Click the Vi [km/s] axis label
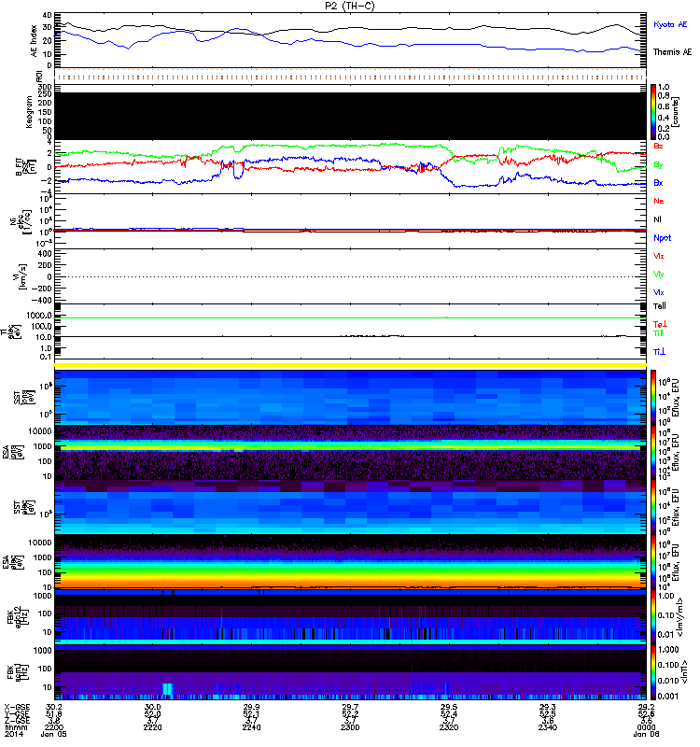 21,276
